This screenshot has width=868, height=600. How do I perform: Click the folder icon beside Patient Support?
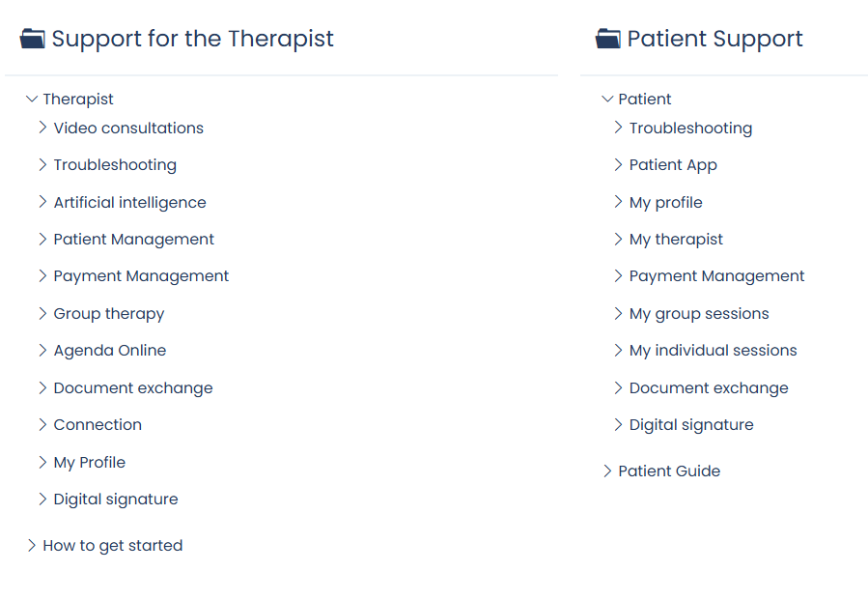608,39
